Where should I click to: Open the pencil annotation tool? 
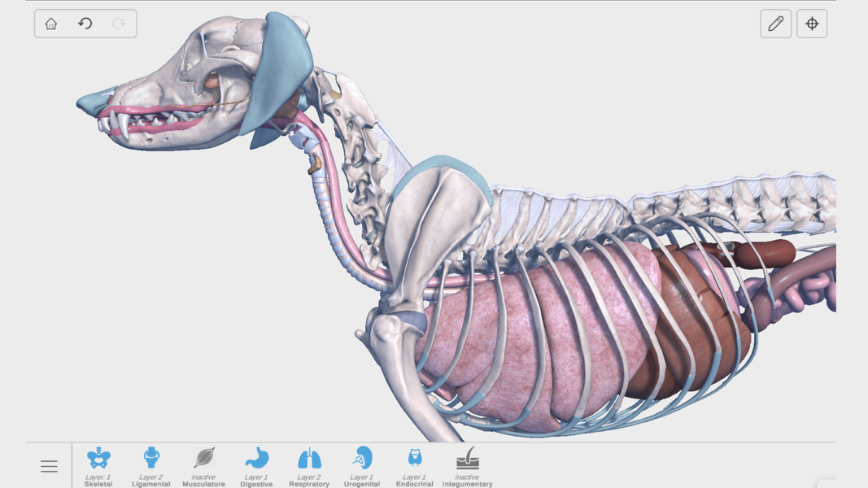(775, 24)
